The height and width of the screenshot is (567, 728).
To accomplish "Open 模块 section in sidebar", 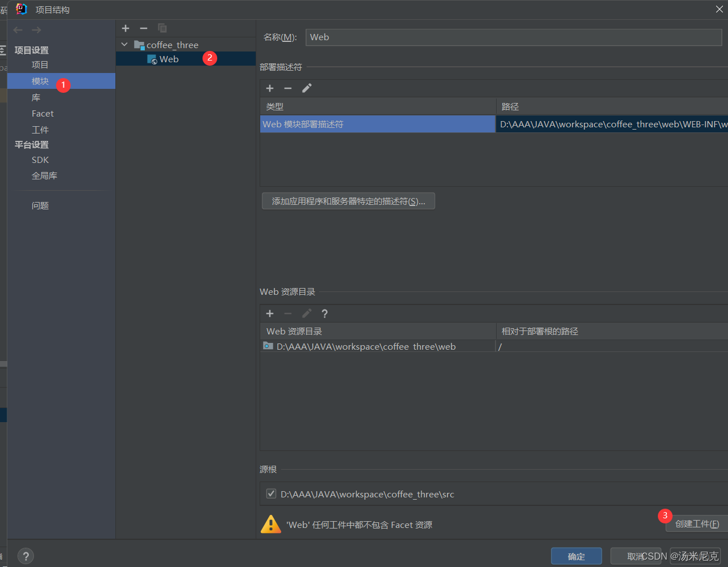I will click(x=61, y=81).
